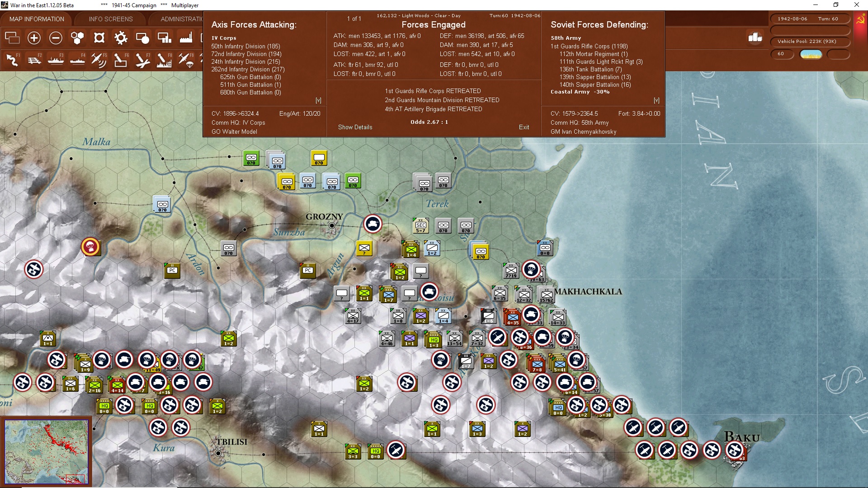Viewport: 868px width, 488px height.
Task: Click 140th Sapper Battalion (16)
Action: (x=595, y=84)
